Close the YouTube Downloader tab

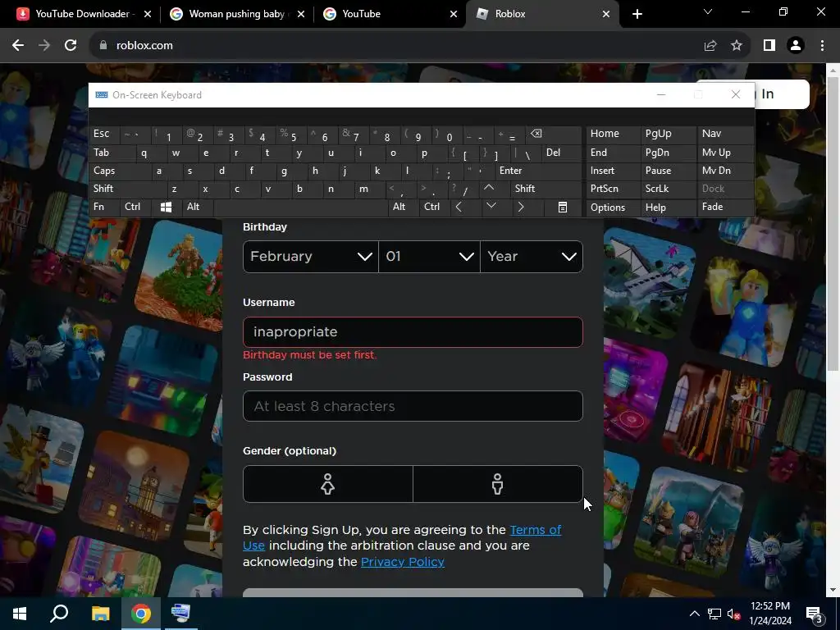tap(148, 14)
